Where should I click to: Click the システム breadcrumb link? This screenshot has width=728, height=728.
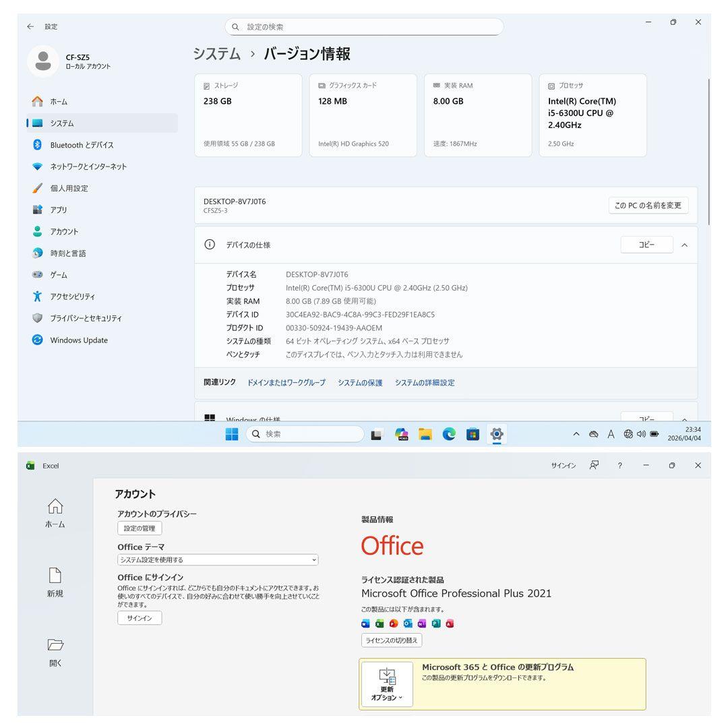[217, 54]
